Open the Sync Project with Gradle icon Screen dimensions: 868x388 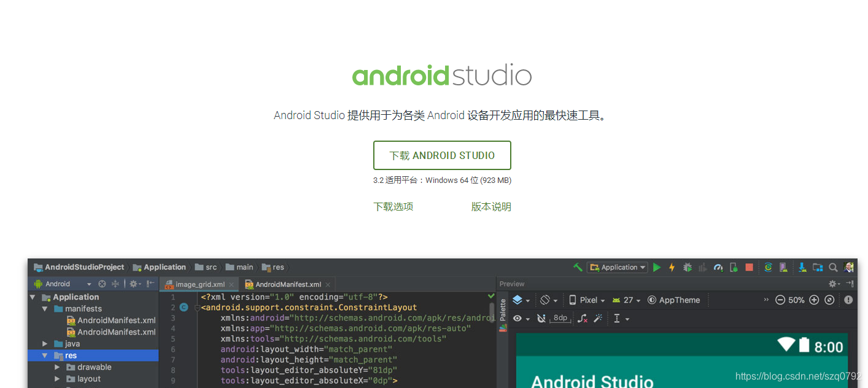pos(769,267)
